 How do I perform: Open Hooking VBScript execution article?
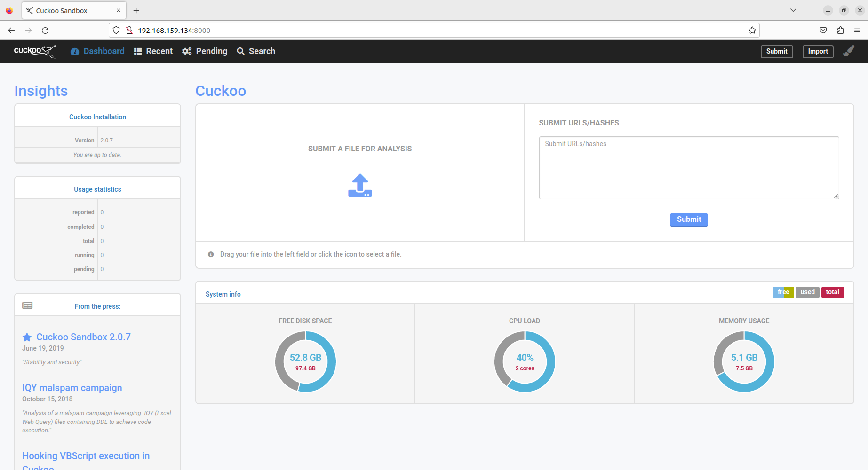[86, 461]
